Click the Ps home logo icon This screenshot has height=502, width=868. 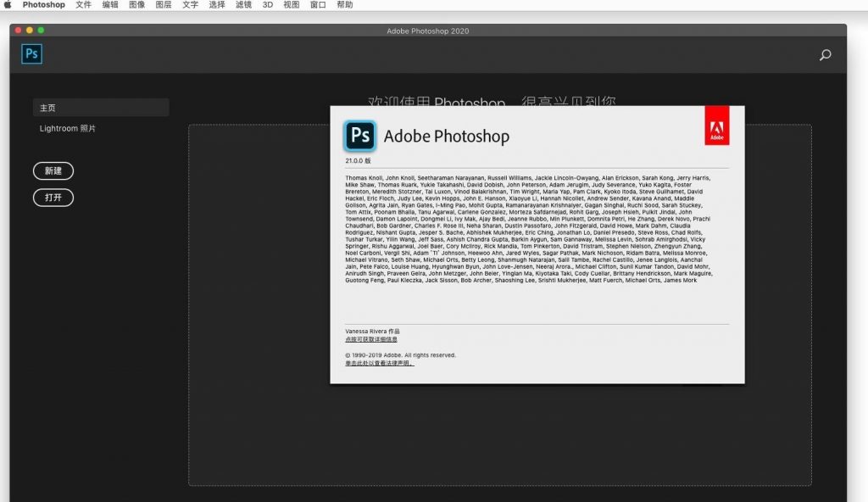click(31, 53)
